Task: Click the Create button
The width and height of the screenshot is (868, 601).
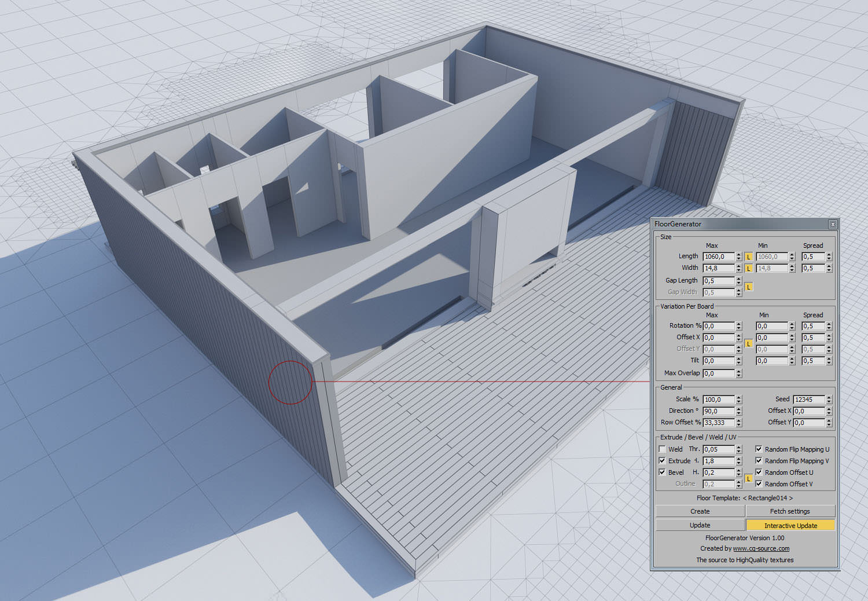Action: [700, 511]
